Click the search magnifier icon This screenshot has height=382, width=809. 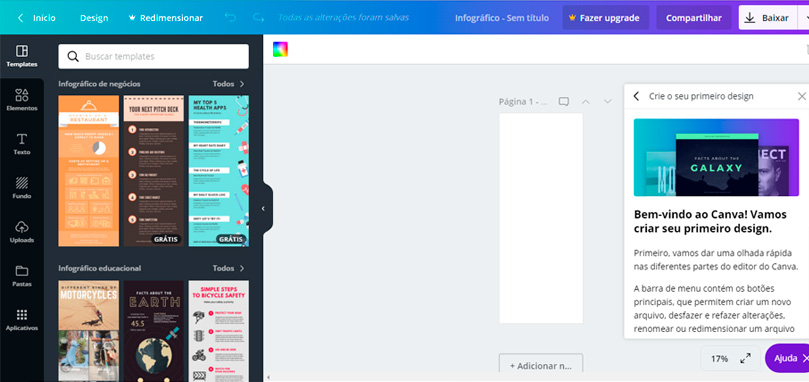[x=73, y=56]
